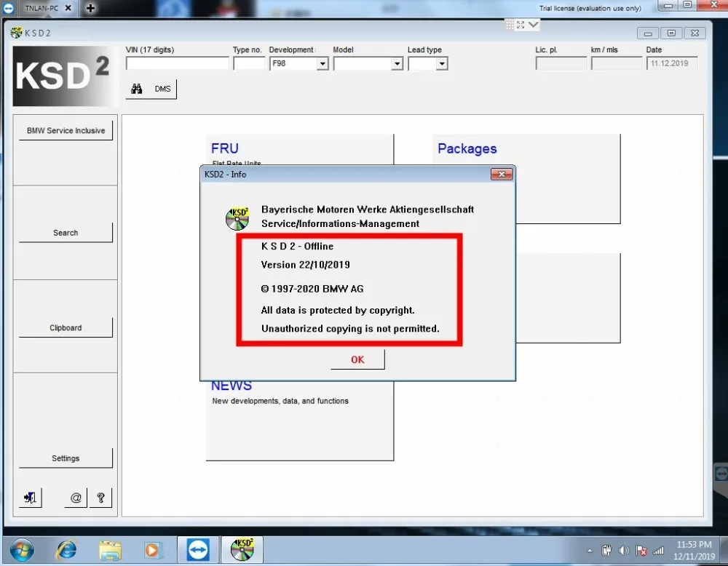Click the question mark help icon
This screenshot has width=728, height=566.
pyautogui.click(x=100, y=498)
